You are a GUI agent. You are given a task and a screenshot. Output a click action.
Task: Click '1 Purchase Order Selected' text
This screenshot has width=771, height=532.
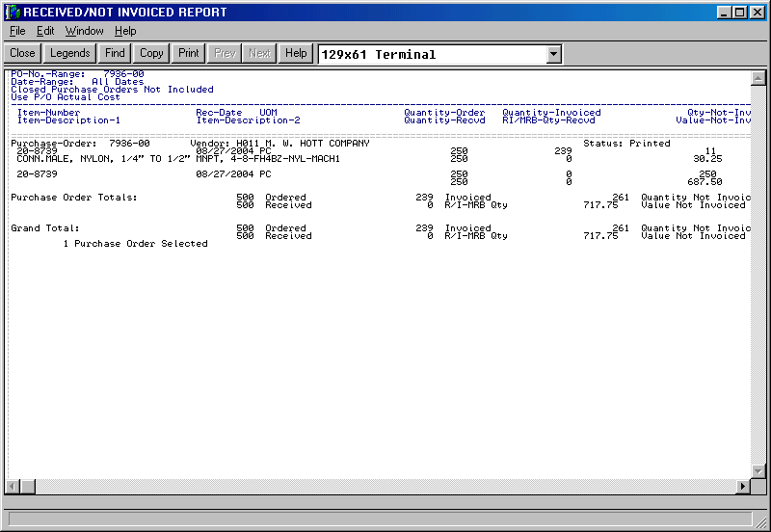coord(135,244)
